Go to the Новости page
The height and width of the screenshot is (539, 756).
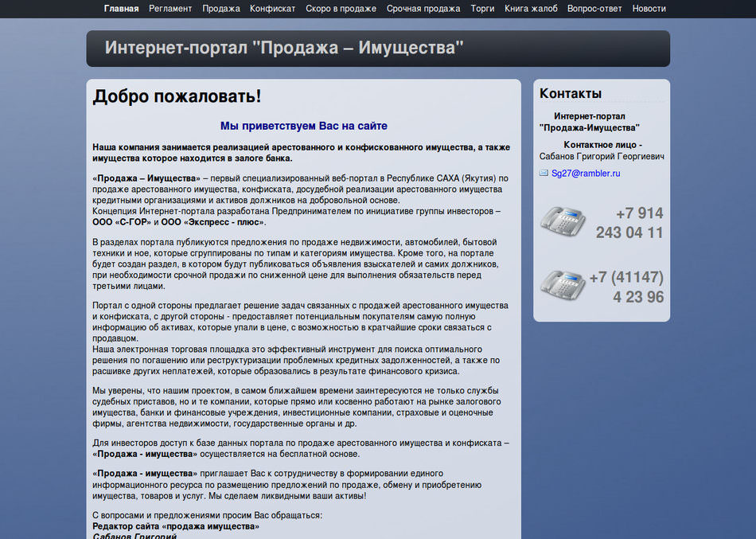click(x=649, y=9)
